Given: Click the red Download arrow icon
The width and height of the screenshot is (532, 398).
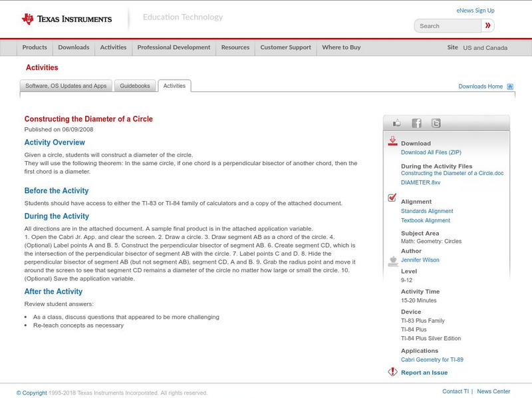Looking at the screenshot, I should coord(392,141).
